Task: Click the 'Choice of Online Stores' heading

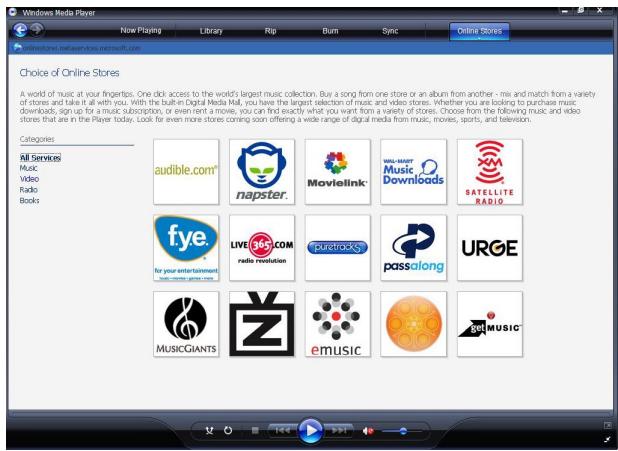Action: click(69, 73)
